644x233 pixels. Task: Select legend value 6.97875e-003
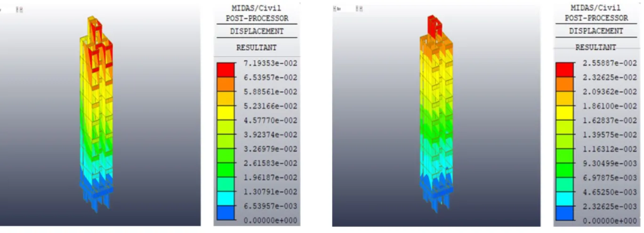(x=609, y=178)
